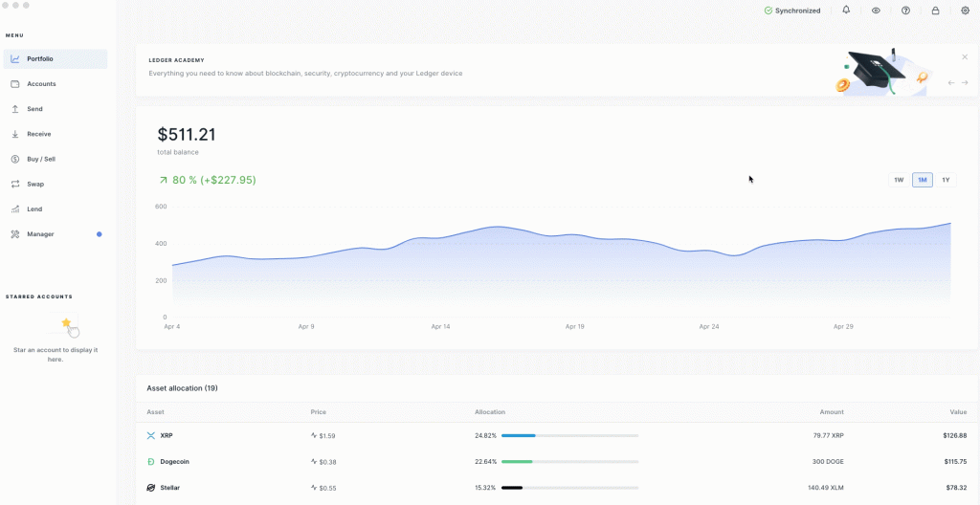Open the Buy / Sell menu label

[x=41, y=159]
